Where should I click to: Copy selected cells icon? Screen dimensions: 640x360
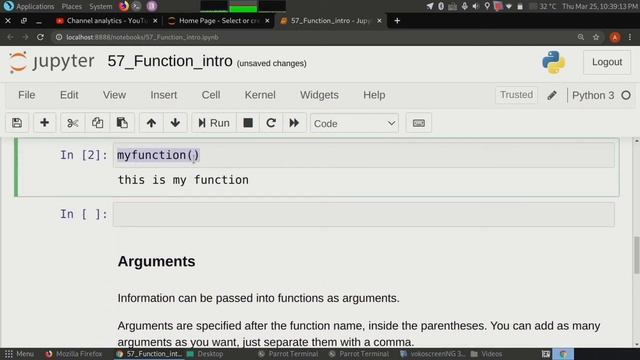coord(97,123)
